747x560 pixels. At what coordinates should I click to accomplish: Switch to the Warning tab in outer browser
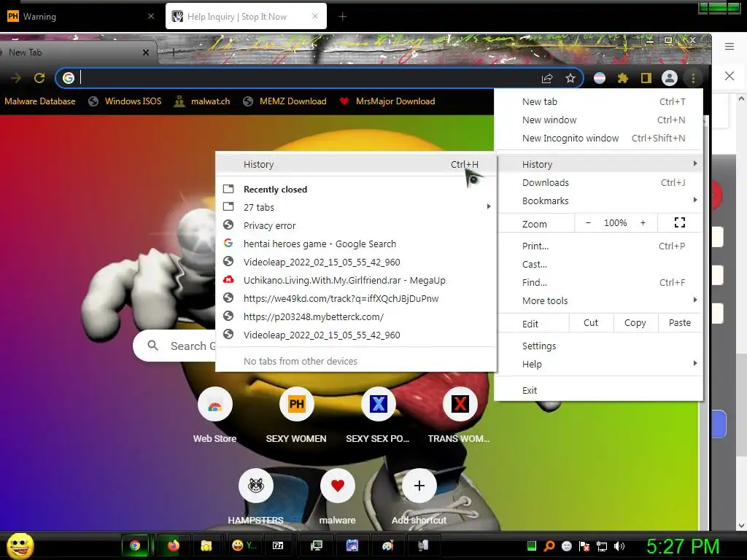81,17
